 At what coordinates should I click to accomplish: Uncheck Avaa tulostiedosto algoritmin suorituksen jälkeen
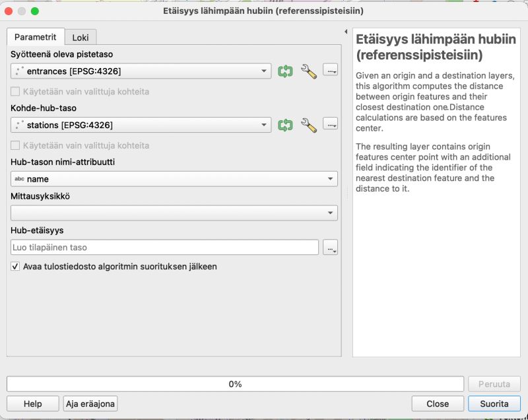coord(15,266)
